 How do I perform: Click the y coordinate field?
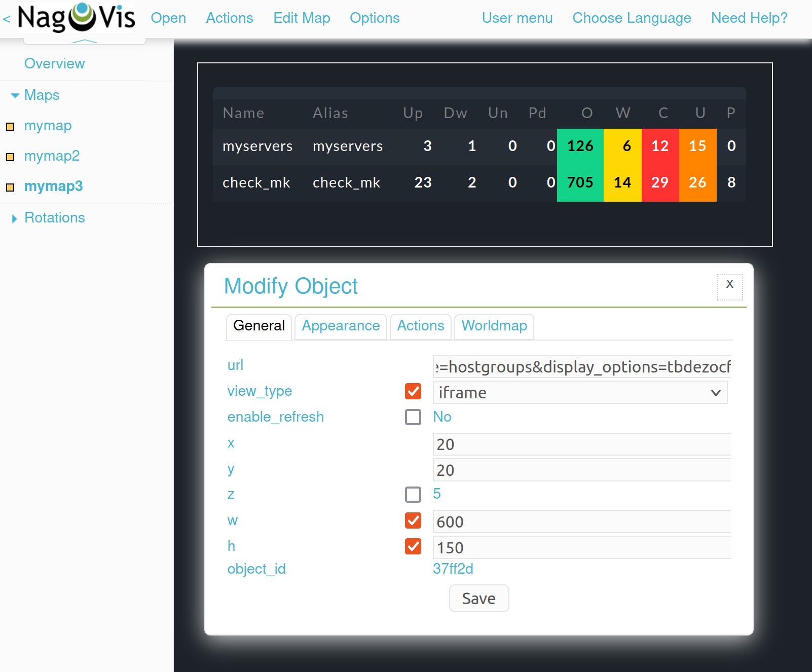[x=582, y=470]
